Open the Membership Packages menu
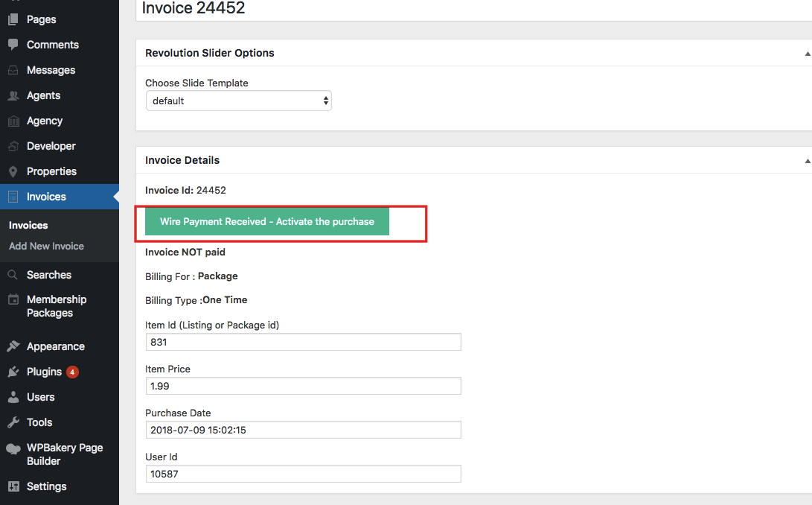Viewport: 812px width, 505px height. coord(57,306)
